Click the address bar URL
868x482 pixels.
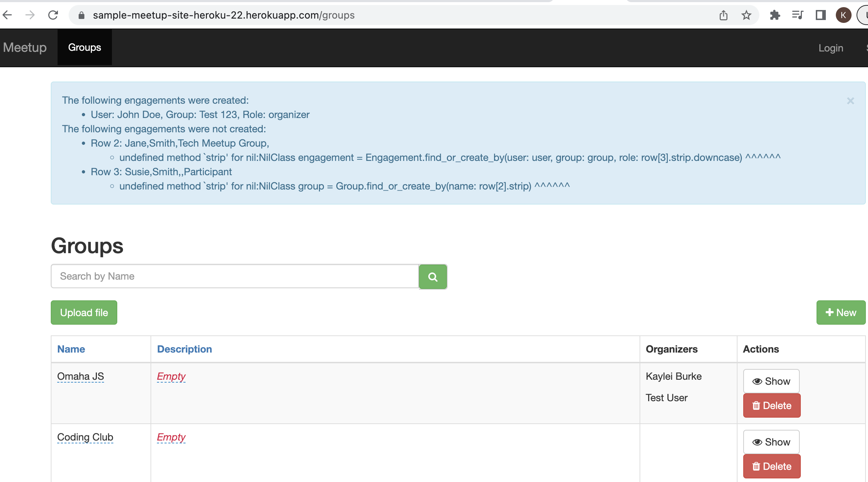(x=224, y=15)
